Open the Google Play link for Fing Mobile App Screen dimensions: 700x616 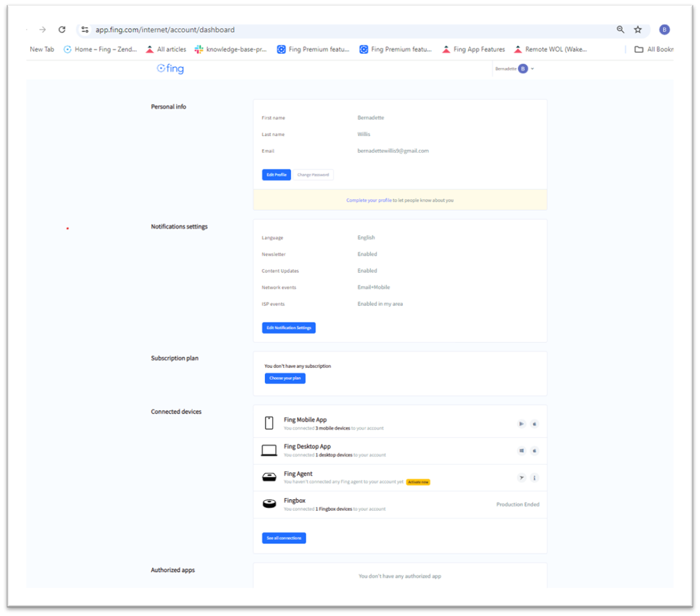pos(521,424)
